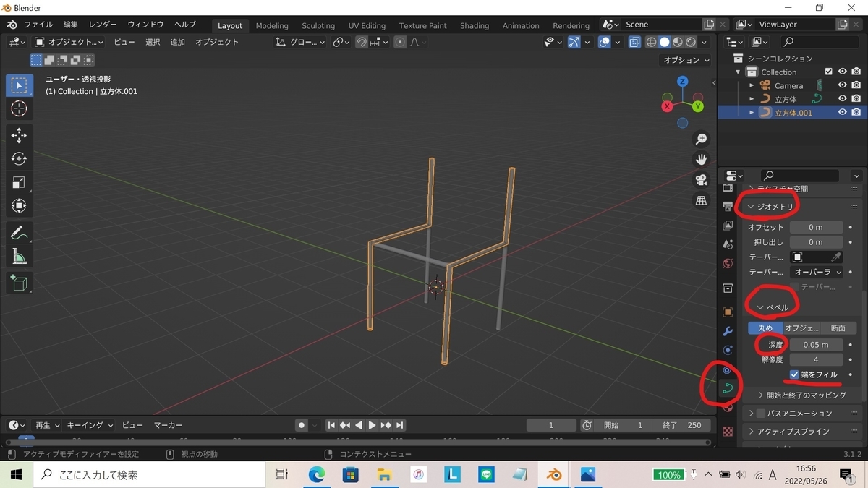
Task: Click the taper object eyedropper icon
Action: [x=835, y=257]
